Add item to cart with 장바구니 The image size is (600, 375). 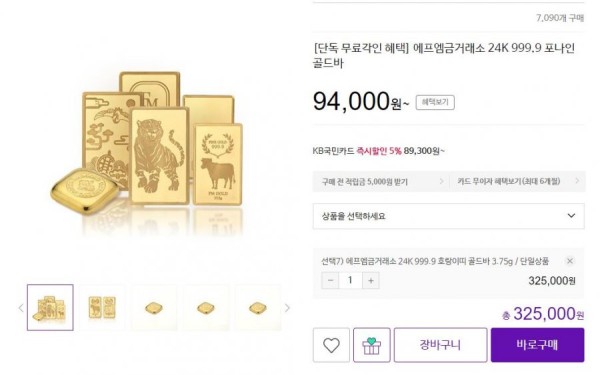click(440, 345)
